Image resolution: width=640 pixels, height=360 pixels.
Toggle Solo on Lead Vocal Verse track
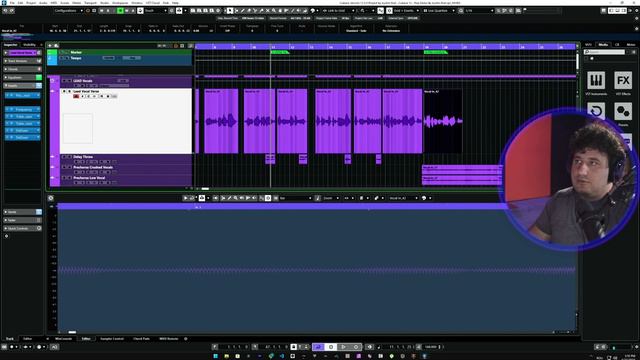point(69,91)
